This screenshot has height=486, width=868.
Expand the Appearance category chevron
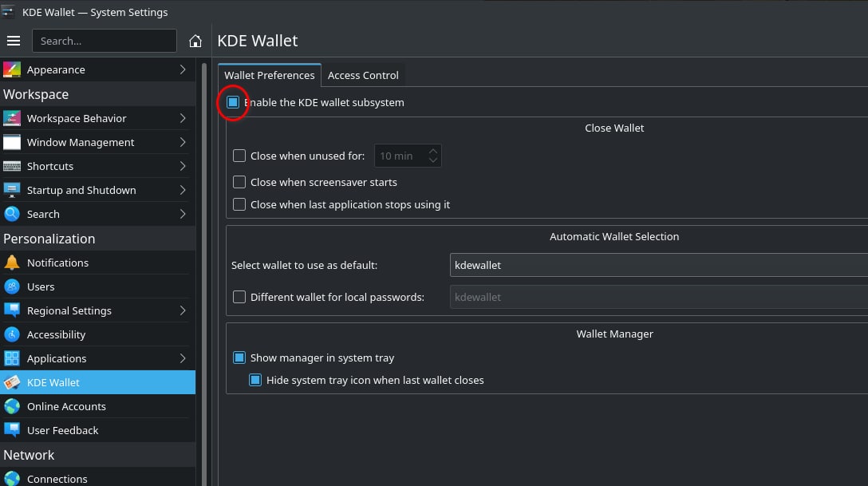[183, 69]
